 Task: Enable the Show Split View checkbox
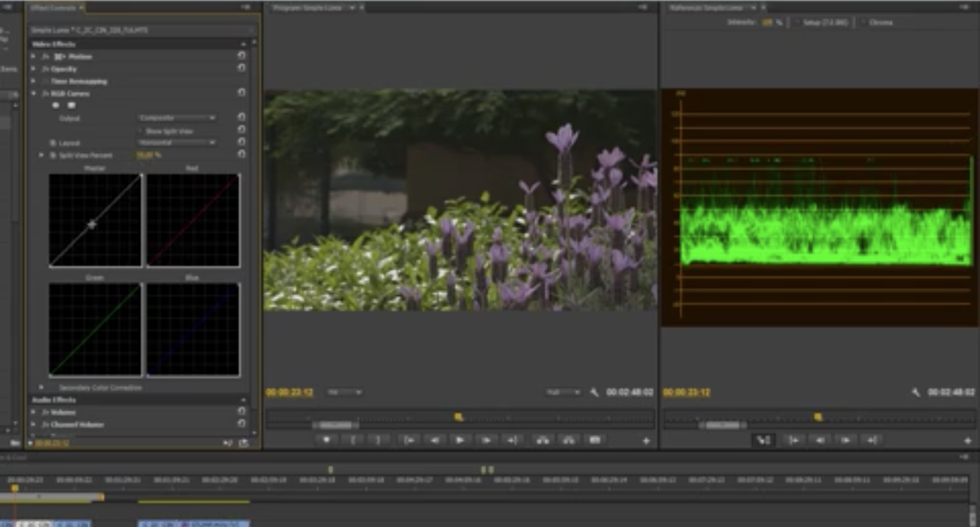tap(141, 131)
